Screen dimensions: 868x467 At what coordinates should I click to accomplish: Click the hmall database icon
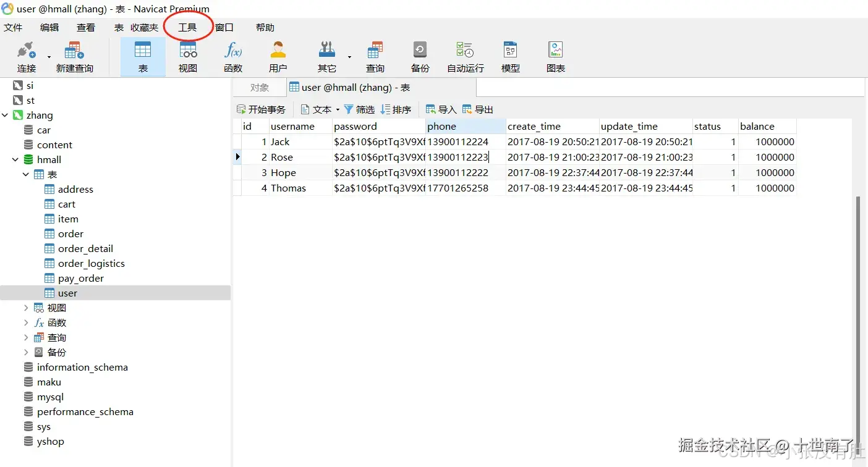pyautogui.click(x=28, y=159)
